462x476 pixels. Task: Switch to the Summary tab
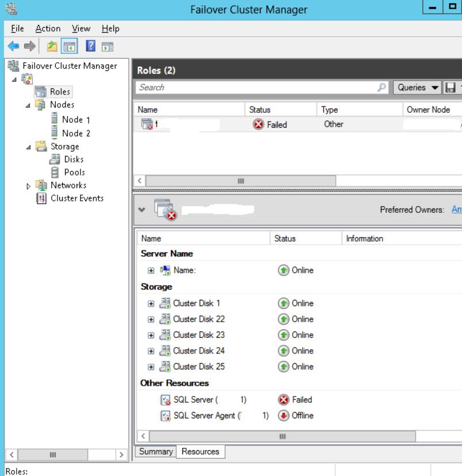156,451
